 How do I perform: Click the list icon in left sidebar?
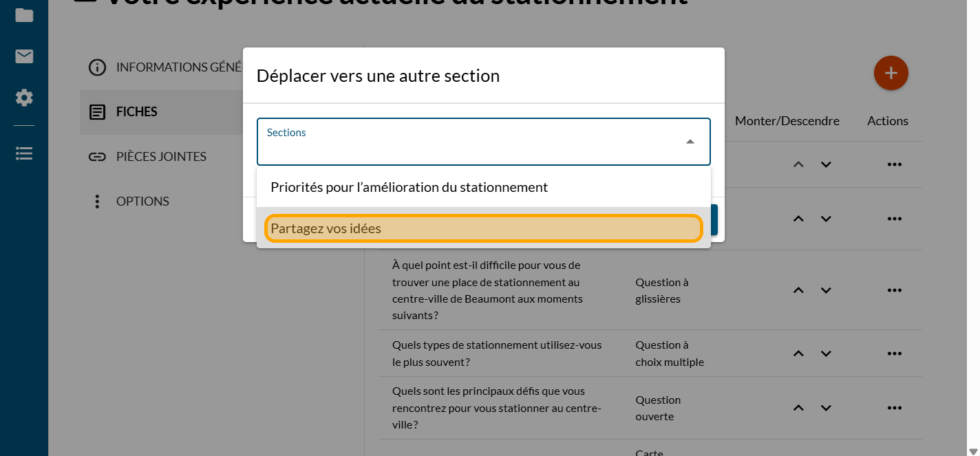[x=24, y=153]
